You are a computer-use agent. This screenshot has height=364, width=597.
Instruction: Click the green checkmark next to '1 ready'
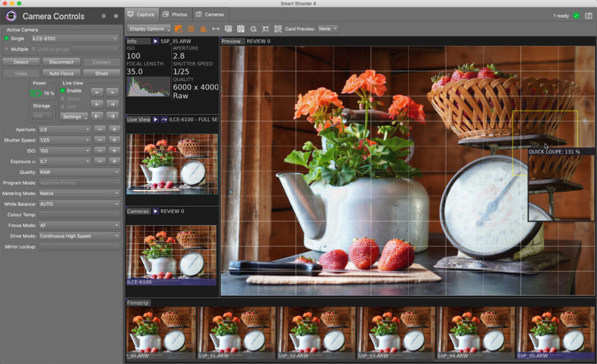[576, 16]
